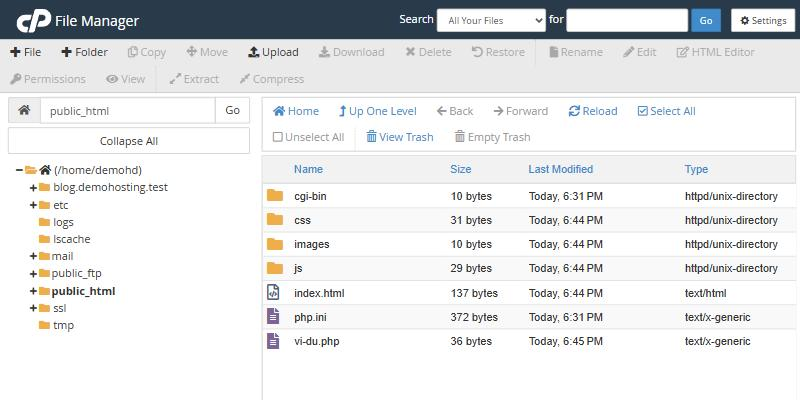Click the Extract toolbar button
Viewport: 800px width, 400px height.
(194, 79)
